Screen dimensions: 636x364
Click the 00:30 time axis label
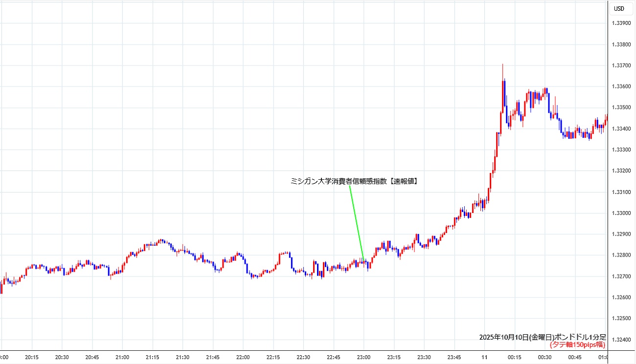tap(545, 357)
